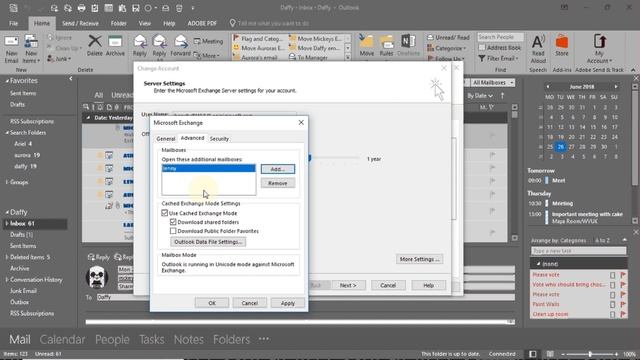Open Calendar in navigation bar
Image resolution: width=640 pixels, height=360 pixels.
pos(62,339)
